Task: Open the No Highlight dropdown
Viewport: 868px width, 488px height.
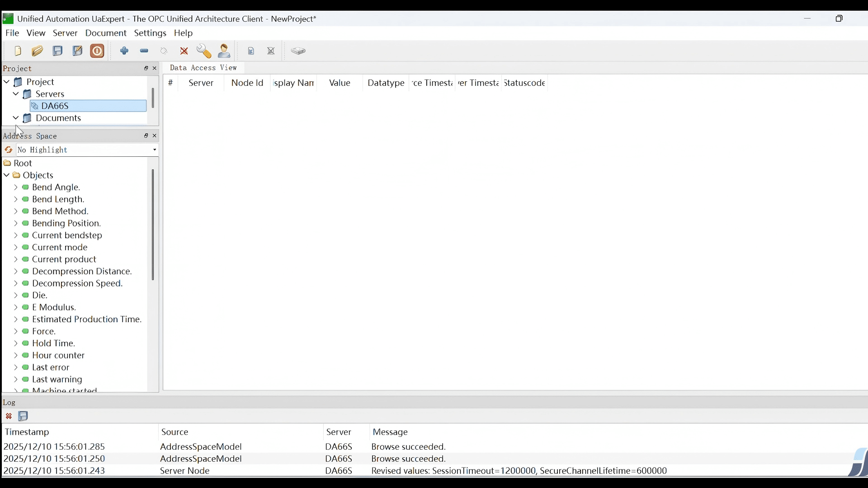Action: (x=87, y=150)
